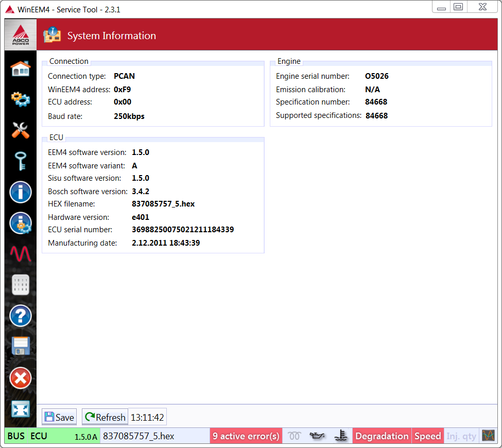Click the Save button

[59, 417]
